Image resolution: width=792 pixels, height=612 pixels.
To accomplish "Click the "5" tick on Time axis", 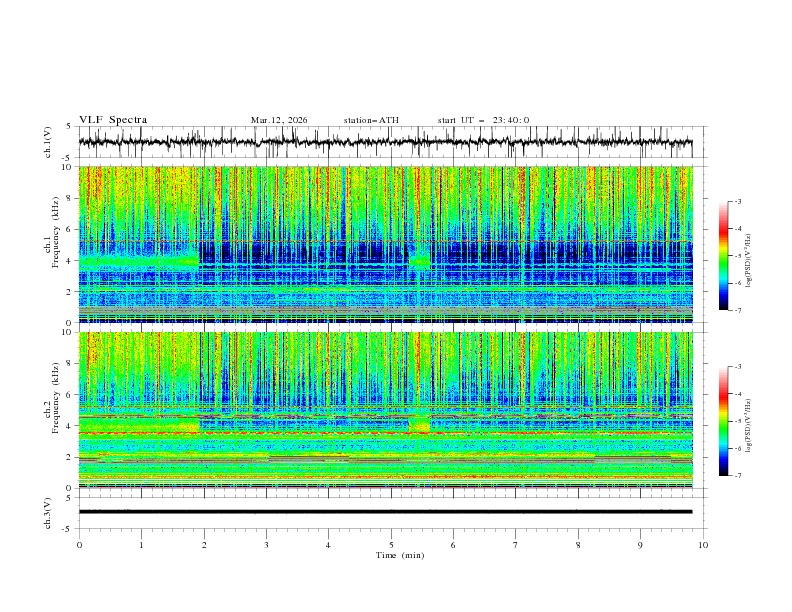I will (391, 545).
